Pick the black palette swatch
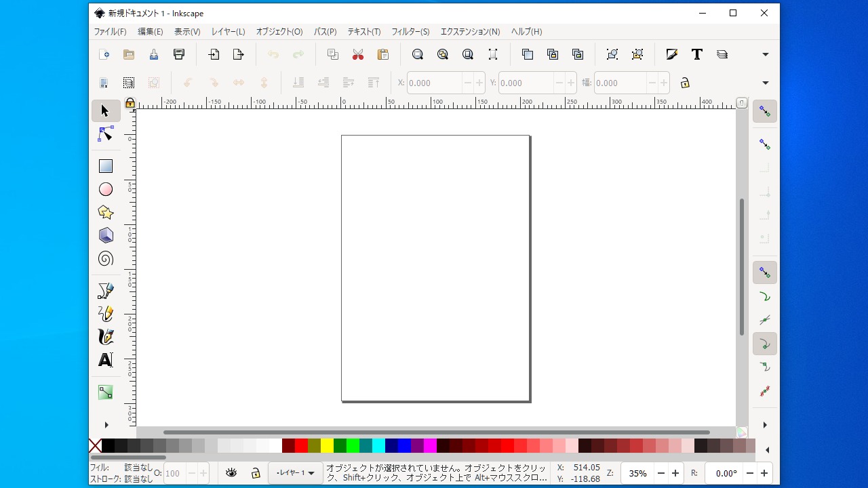The height and width of the screenshot is (488, 868). pyautogui.click(x=108, y=446)
